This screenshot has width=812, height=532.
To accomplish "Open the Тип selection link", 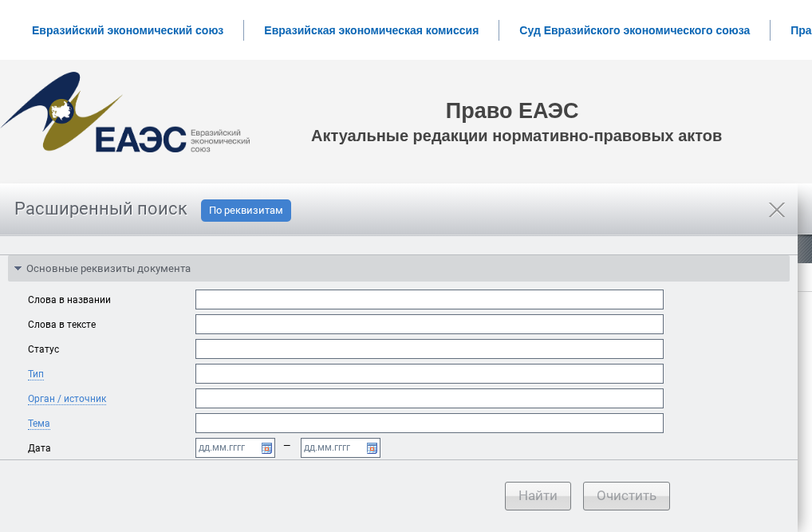I will pos(36,374).
